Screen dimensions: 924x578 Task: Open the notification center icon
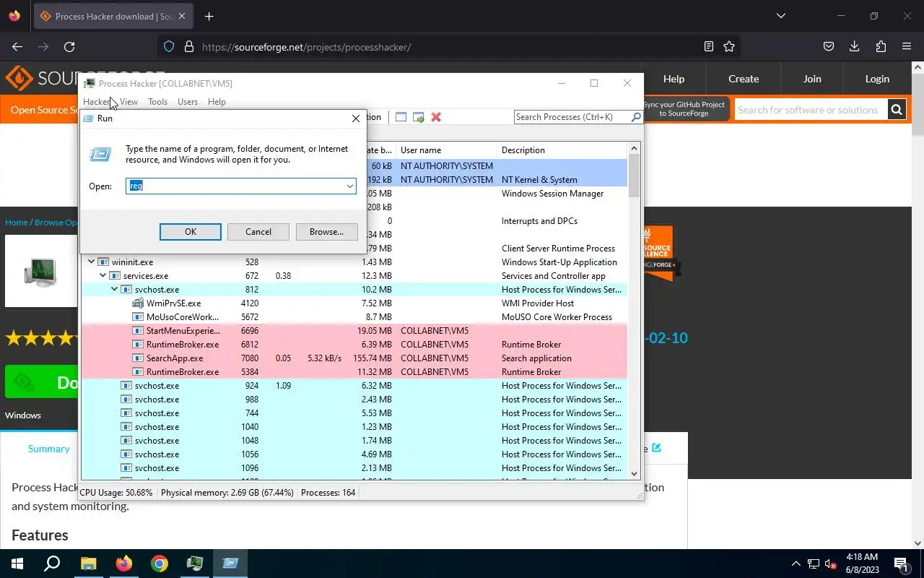point(901,564)
